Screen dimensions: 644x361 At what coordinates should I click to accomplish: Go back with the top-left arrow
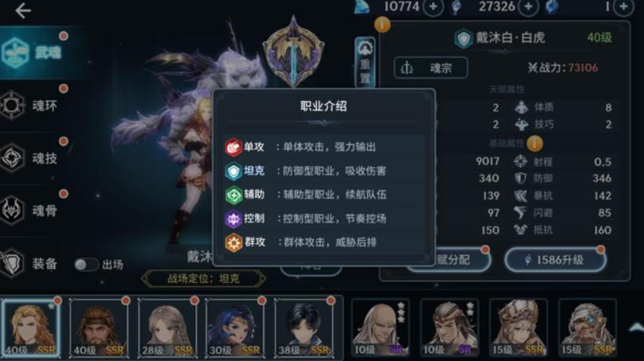click(x=23, y=10)
